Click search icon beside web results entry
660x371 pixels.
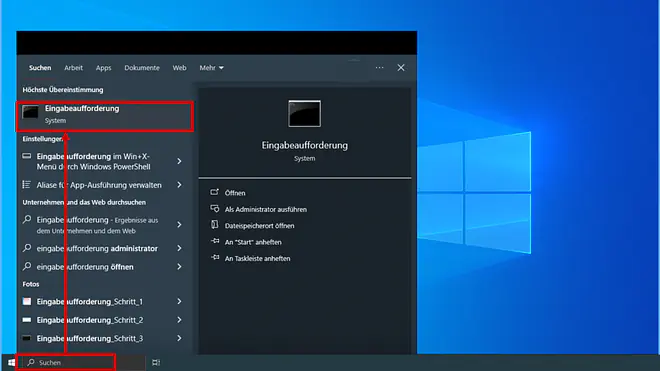coord(27,219)
